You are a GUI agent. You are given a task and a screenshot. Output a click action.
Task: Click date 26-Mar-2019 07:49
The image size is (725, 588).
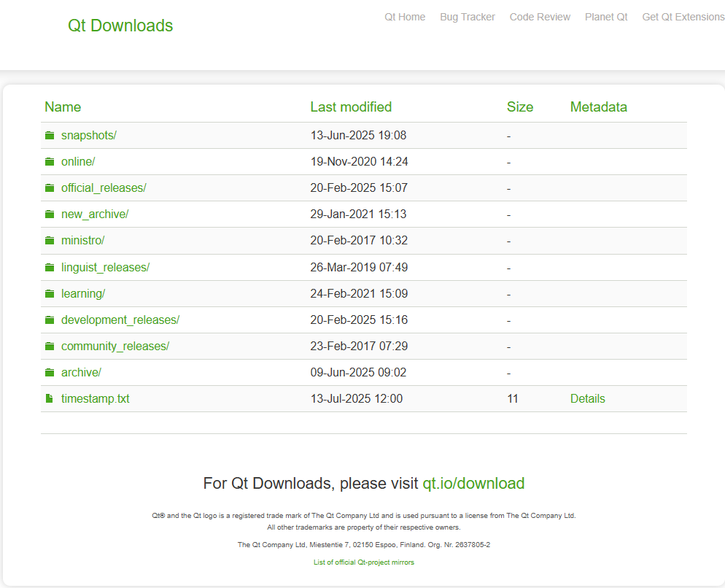pos(359,268)
